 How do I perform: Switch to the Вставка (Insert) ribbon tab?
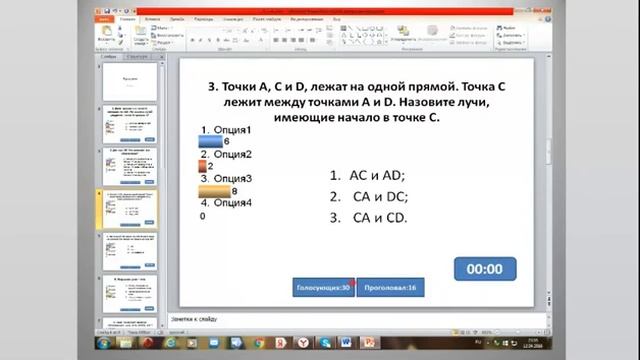(152, 19)
